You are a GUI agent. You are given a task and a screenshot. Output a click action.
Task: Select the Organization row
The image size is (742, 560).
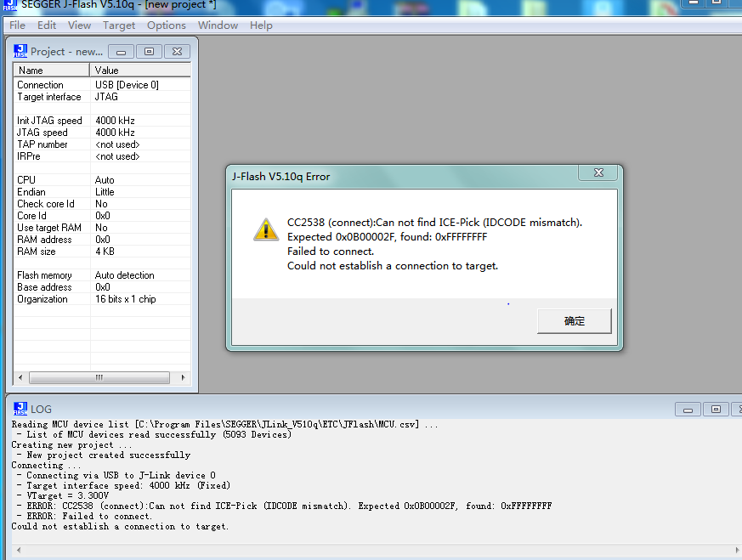click(102, 299)
